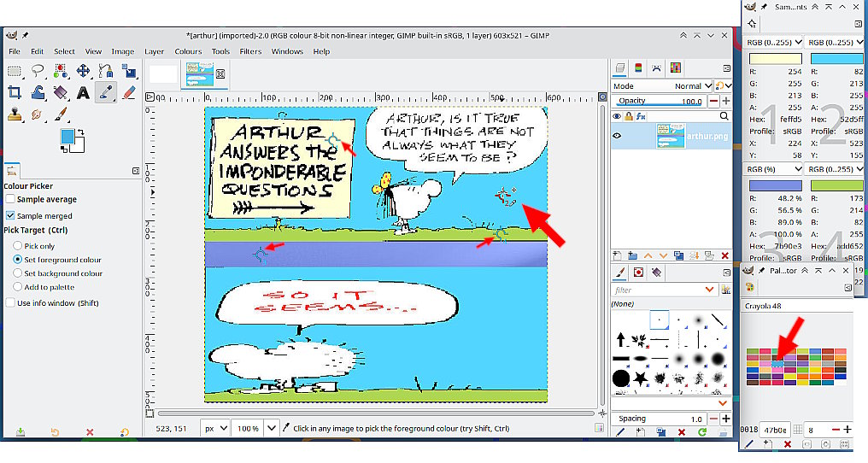The width and height of the screenshot is (868, 463).
Task: Increase brush Spacing with plus button
Action: pyautogui.click(x=725, y=419)
